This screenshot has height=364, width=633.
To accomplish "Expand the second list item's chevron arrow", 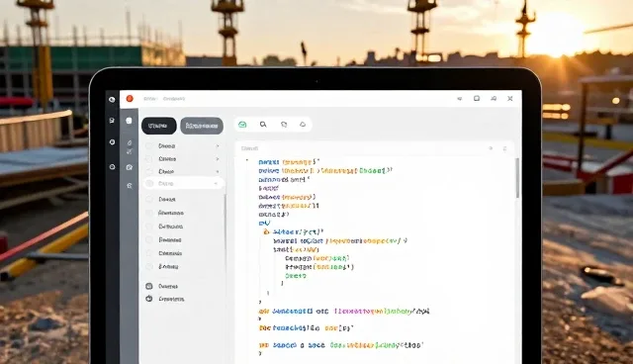I will coord(218,159).
